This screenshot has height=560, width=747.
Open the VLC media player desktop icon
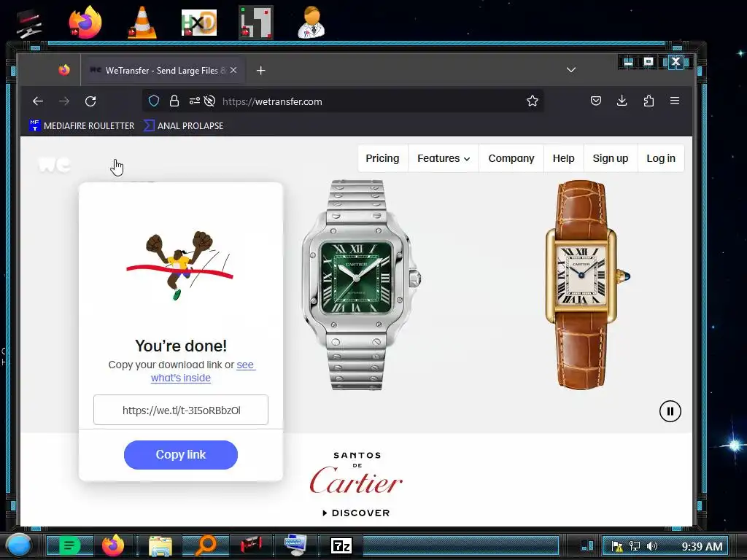(142, 22)
